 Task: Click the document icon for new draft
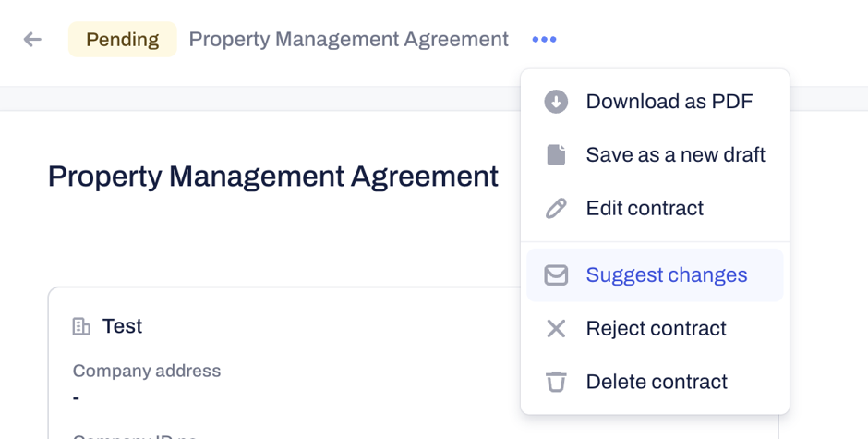pos(556,154)
